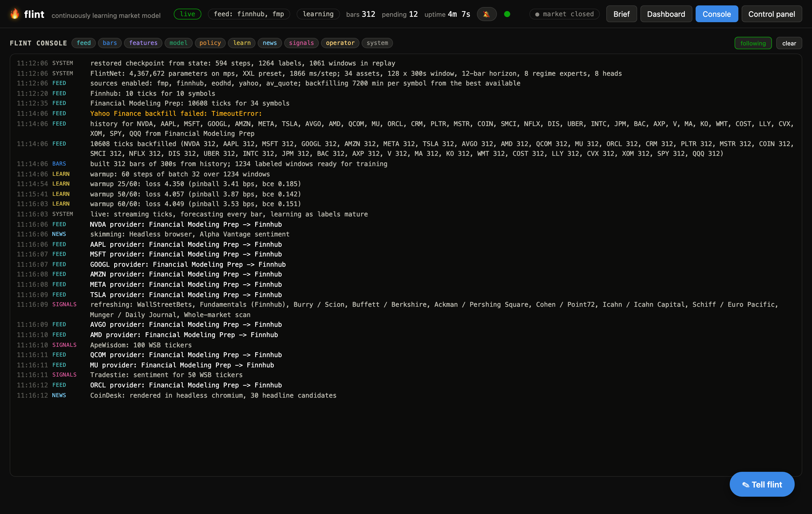
Task: Select the skimming: Headless browser log line
Action: [406, 234]
